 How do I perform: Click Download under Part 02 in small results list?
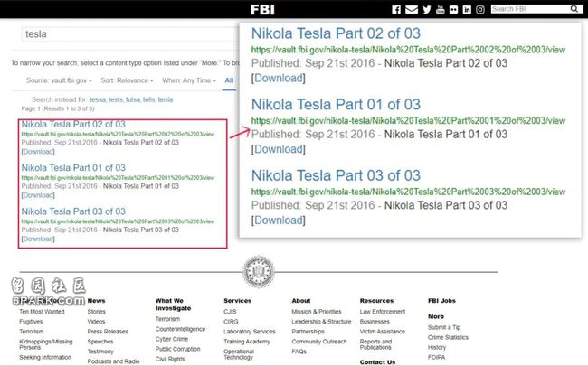[38, 152]
